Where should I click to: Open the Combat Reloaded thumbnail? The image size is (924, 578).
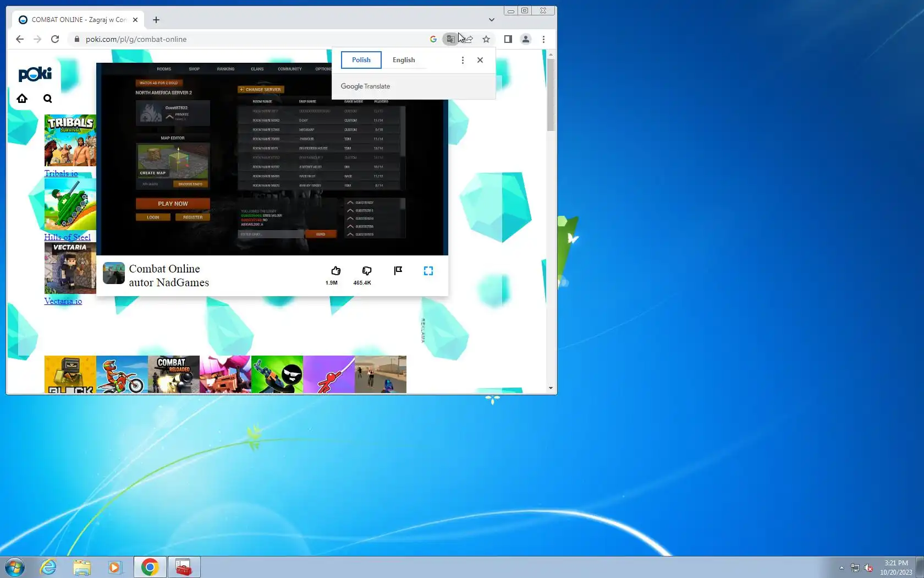[174, 374]
